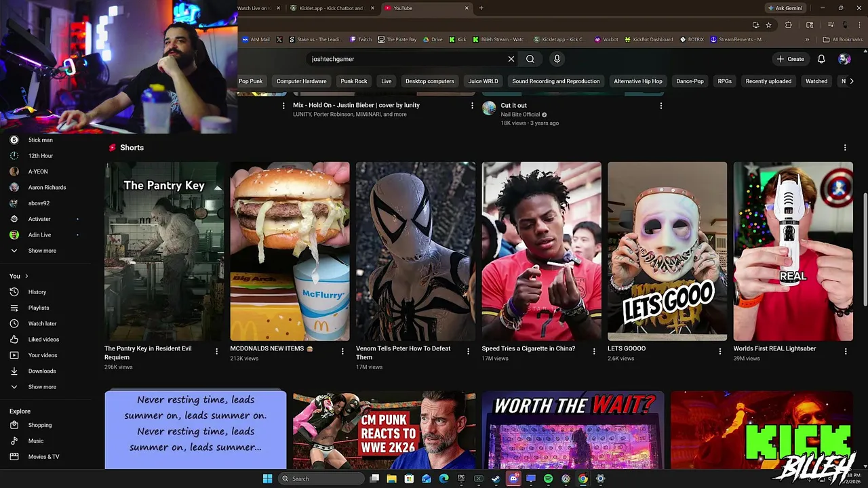
Task: Switch to the Kicklet.app browser tab
Action: point(330,8)
